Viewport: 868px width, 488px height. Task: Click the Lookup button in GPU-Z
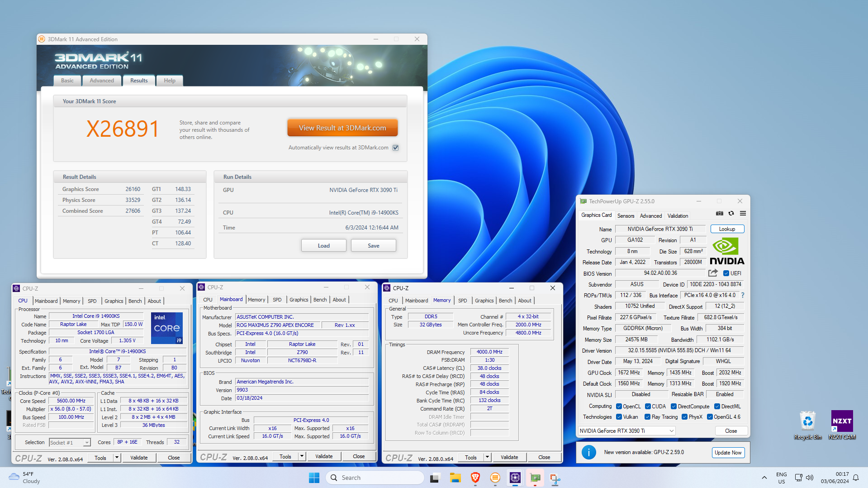[727, 229]
